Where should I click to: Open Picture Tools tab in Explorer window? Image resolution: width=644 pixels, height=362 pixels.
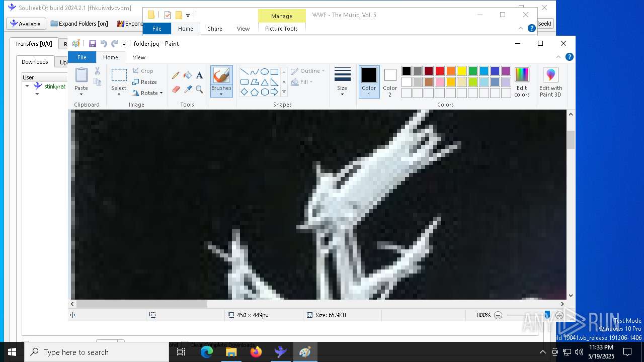coord(281,29)
